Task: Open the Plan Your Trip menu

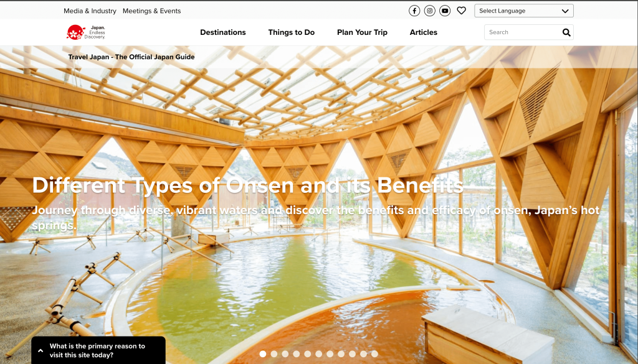Action: click(x=362, y=32)
